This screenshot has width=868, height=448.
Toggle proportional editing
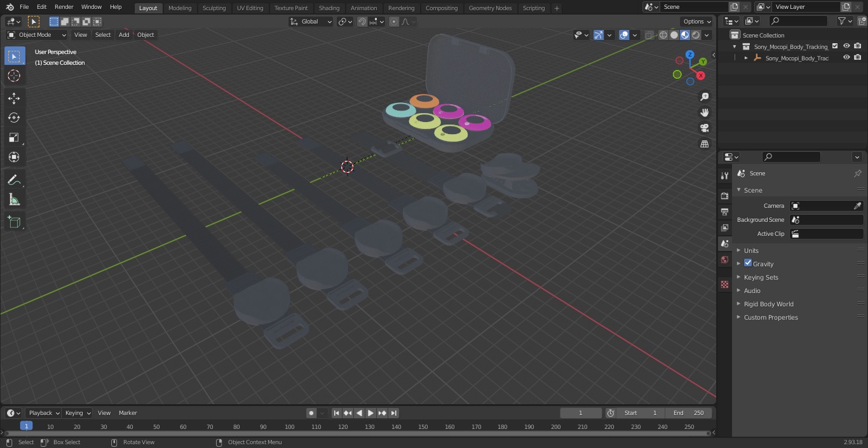(394, 22)
